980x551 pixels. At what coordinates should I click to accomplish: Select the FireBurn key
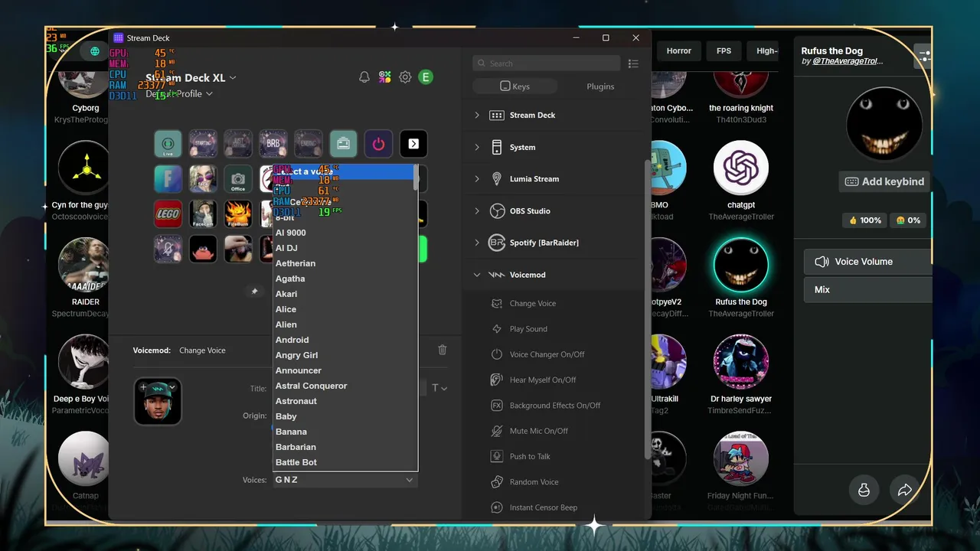pyautogui.click(x=238, y=214)
